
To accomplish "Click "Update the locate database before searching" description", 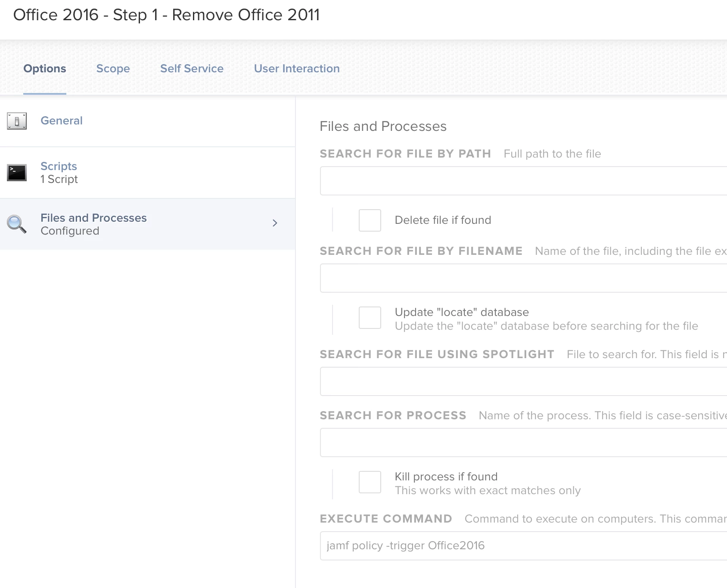I will [x=546, y=326].
